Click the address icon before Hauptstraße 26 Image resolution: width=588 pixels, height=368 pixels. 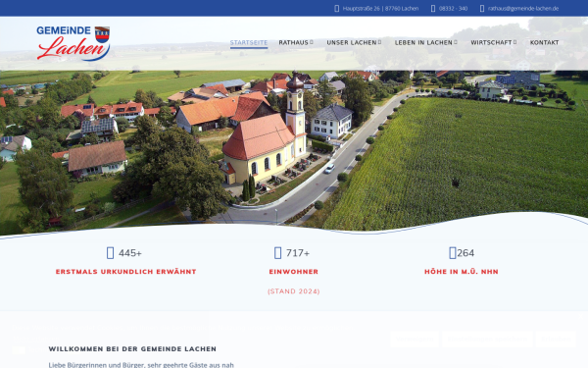337,8
